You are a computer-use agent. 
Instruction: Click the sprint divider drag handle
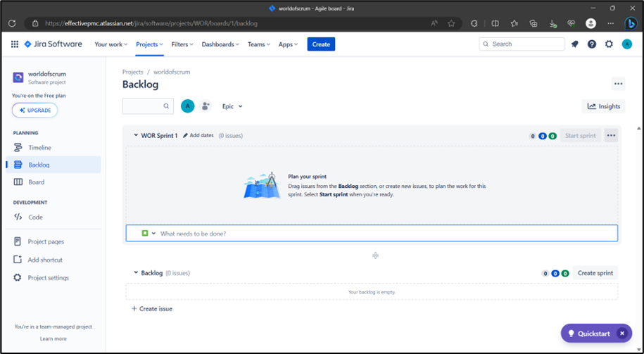pyautogui.click(x=375, y=255)
